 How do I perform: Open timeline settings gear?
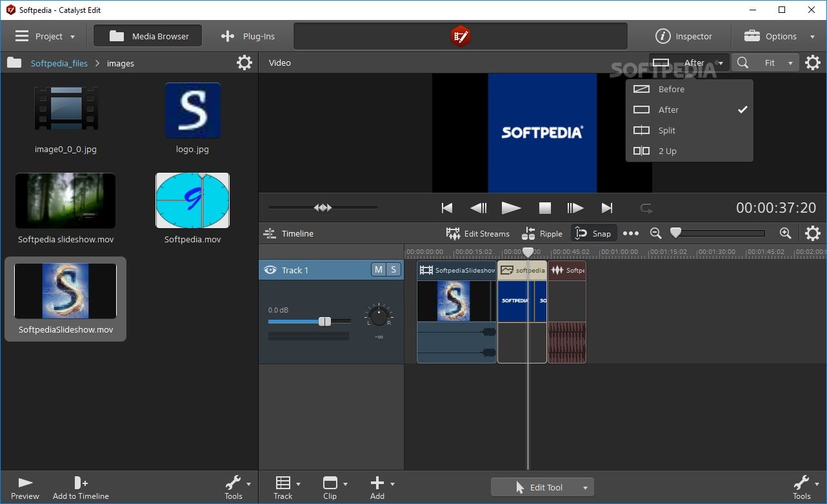tap(813, 233)
